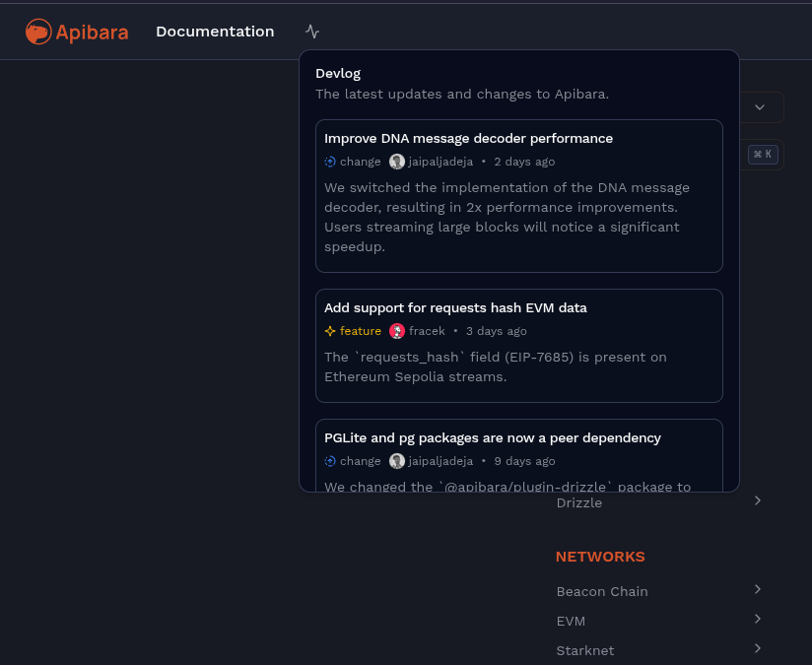Open 'Improve DNA message decoder performance' entry
Image resolution: width=812 pixels, height=665 pixels.
tap(468, 138)
